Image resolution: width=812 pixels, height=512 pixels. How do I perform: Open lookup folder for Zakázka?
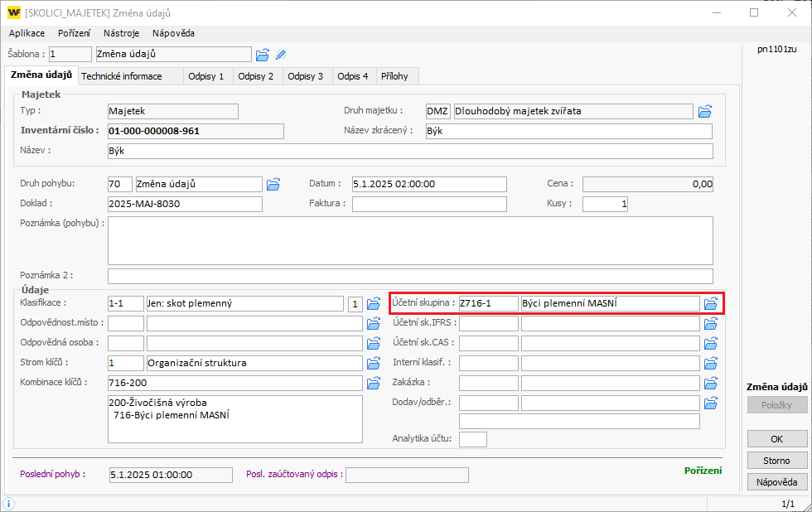point(710,383)
